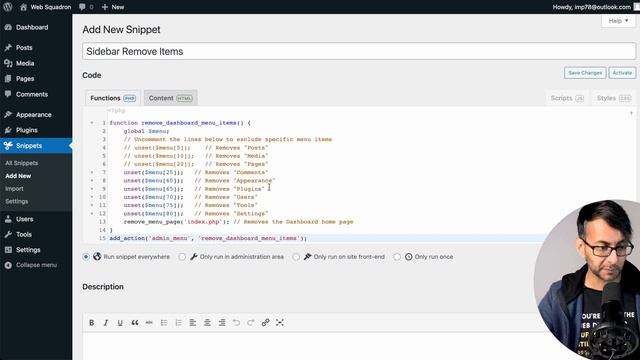Click the remove_menu_page code line
The image size is (640, 360).
coord(238,222)
